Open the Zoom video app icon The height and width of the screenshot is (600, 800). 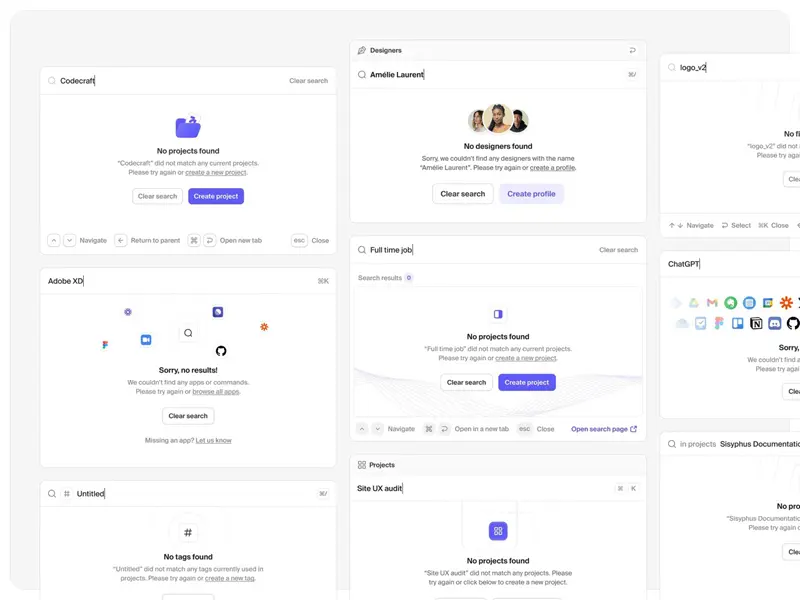tap(146, 337)
